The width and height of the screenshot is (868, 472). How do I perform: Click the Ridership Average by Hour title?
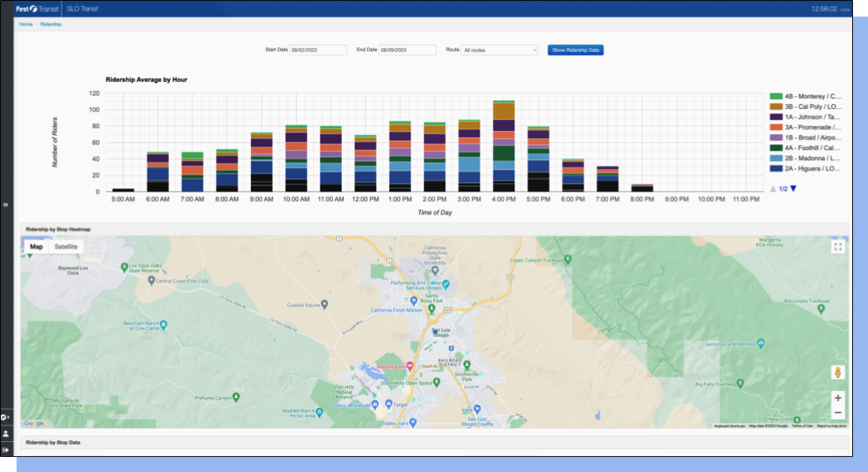[146, 80]
